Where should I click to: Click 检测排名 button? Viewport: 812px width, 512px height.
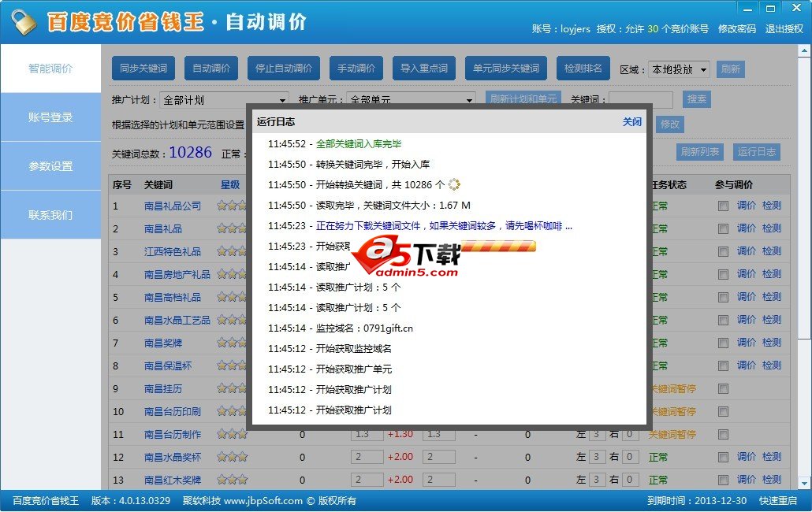[583, 69]
